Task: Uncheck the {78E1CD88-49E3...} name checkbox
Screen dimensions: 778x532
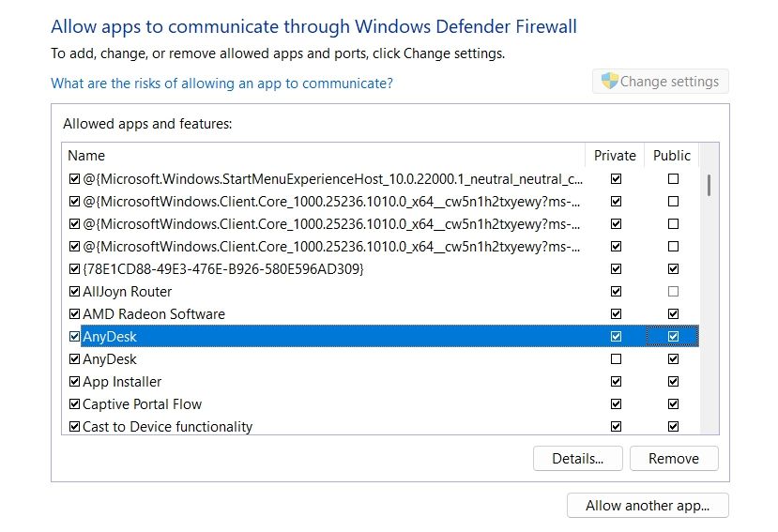Action: click(x=74, y=269)
